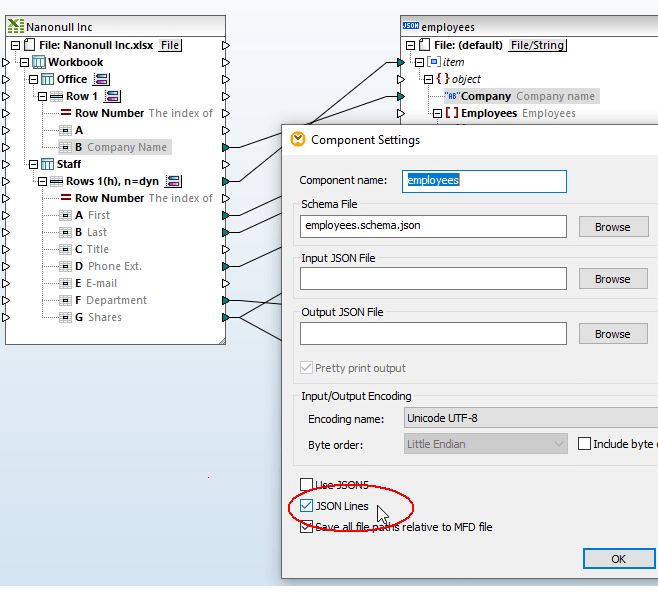The height and width of the screenshot is (594, 658).
Task: Click output connector of B Company Name
Action: [x=225, y=147]
